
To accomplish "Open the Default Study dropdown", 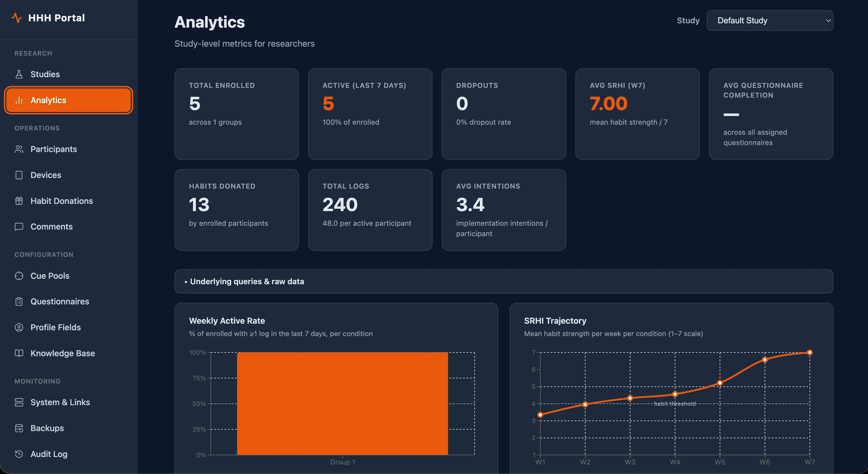I will 770,20.
